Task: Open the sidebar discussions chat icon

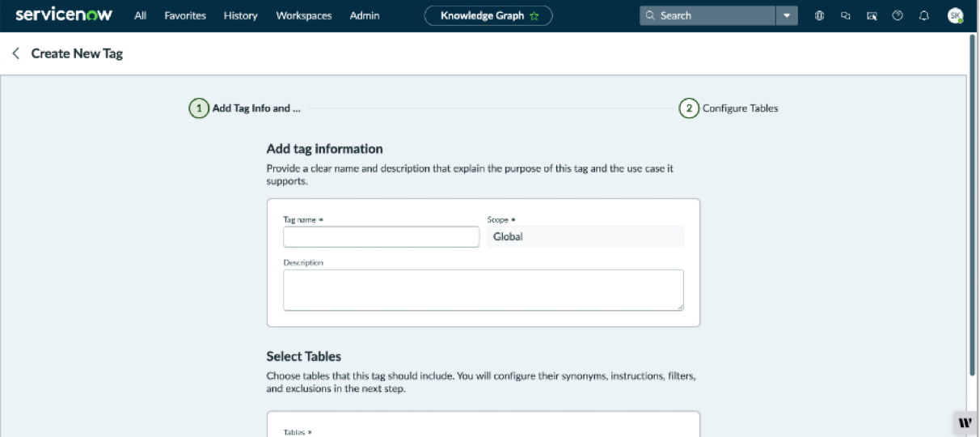Action: [846, 15]
